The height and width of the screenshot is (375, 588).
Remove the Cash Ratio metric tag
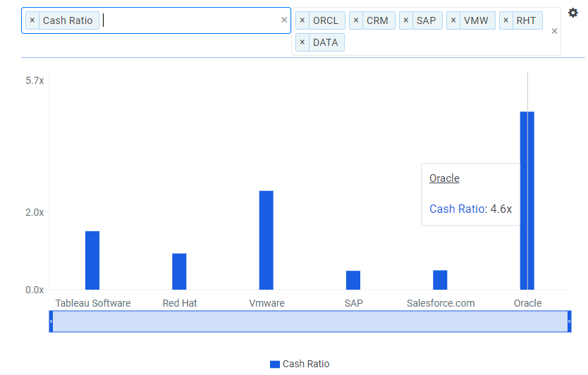point(32,20)
